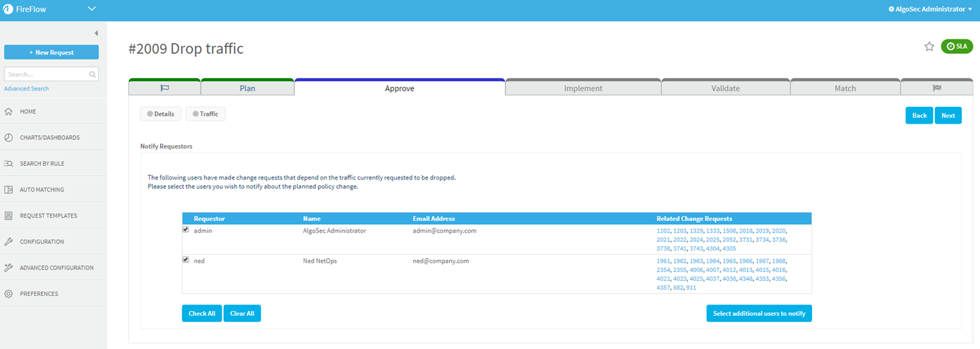Screen dimensions: 980x349
Task: Click the sidebar search input field
Action: 47,74
